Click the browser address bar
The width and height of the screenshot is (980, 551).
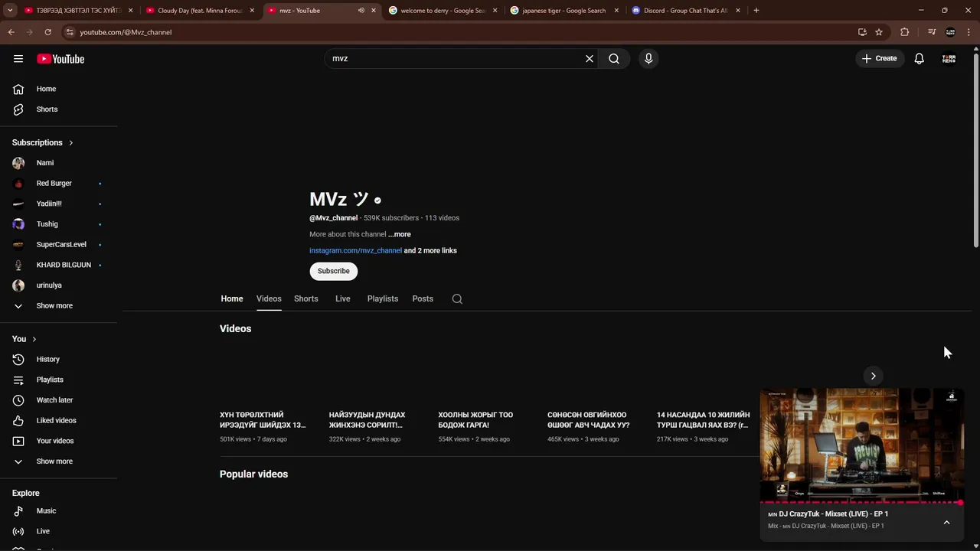[459, 32]
